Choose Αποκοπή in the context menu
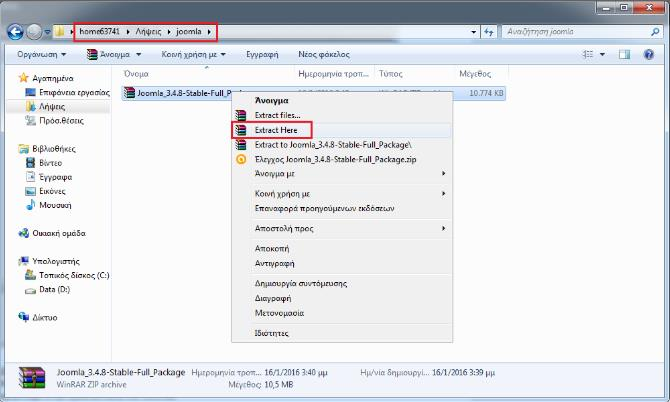 point(342,248)
